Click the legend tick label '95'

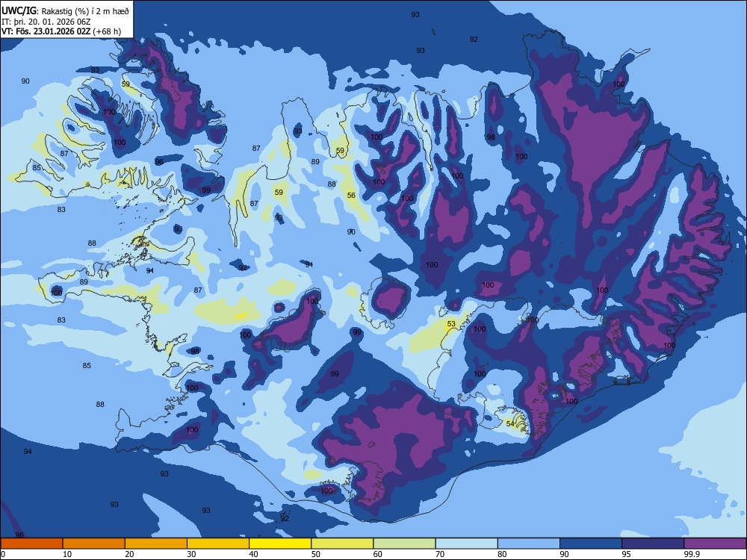click(x=627, y=554)
